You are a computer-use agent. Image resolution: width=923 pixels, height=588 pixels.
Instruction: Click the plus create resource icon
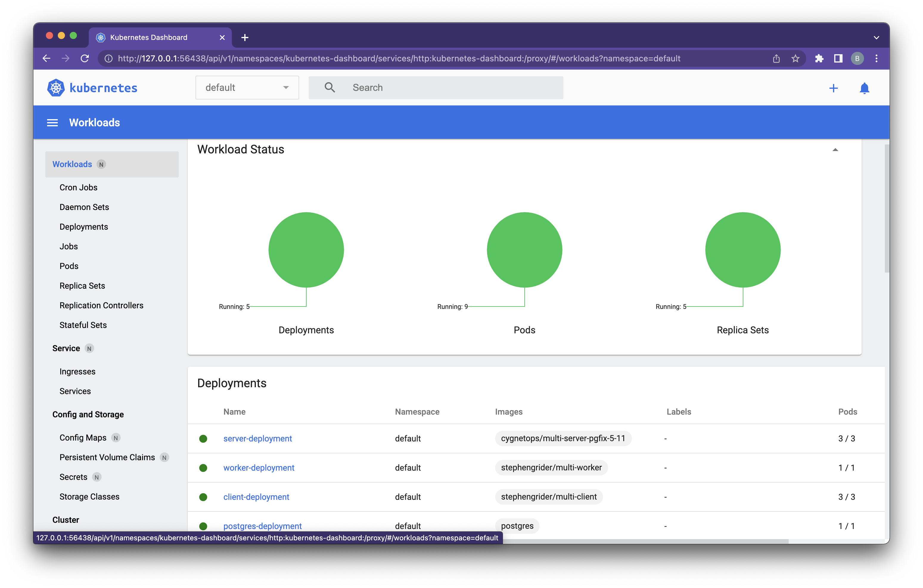coord(833,88)
